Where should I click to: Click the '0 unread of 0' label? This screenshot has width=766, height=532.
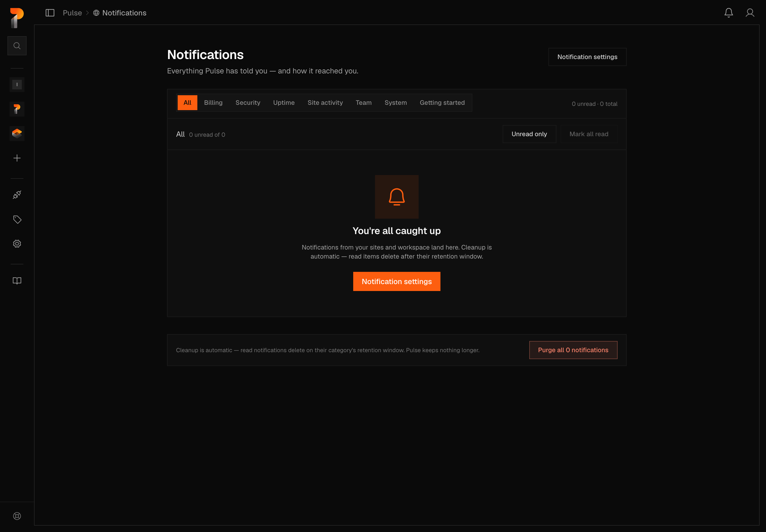coord(207,135)
